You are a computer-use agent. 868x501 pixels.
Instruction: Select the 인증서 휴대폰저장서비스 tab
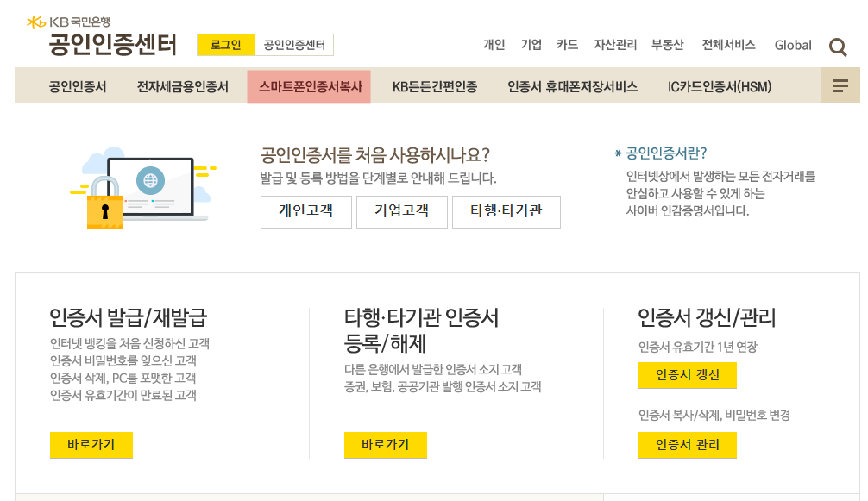click(x=572, y=87)
